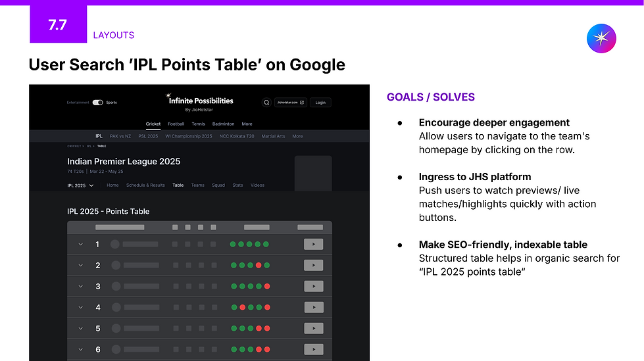Click team logo circle in row 6
This screenshot has width=644, height=361.
tap(116, 350)
